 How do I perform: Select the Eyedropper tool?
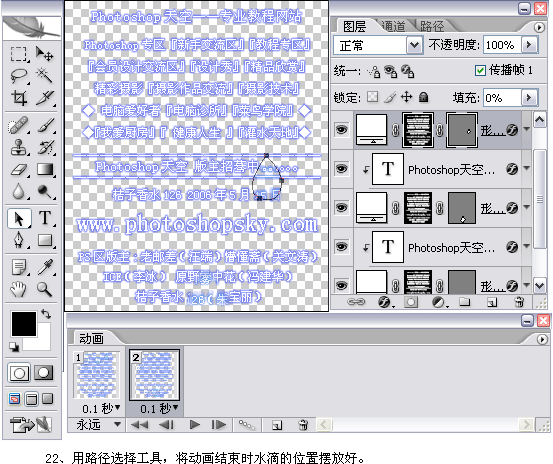coord(44,267)
